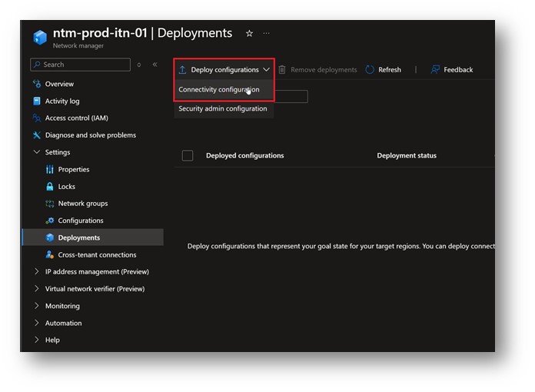Collapse the Settings section chevron
Image resolution: width=535 pixels, height=392 pixels.
point(36,152)
